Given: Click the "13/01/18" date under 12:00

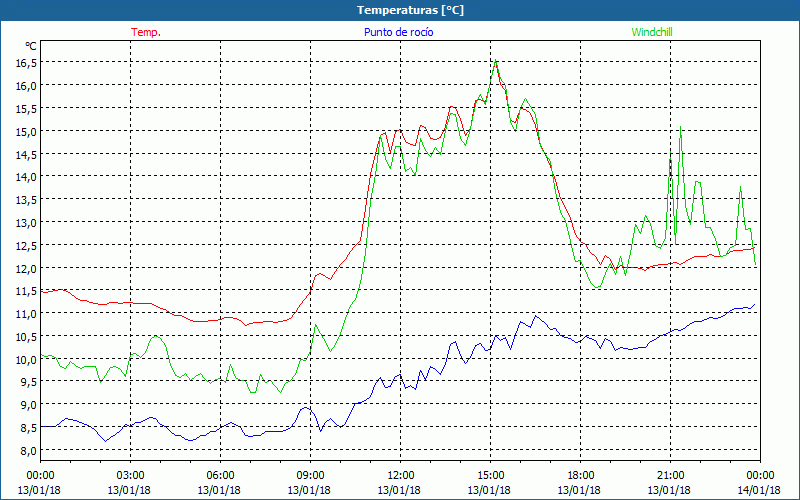Looking at the screenshot, I should [x=399, y=490].
